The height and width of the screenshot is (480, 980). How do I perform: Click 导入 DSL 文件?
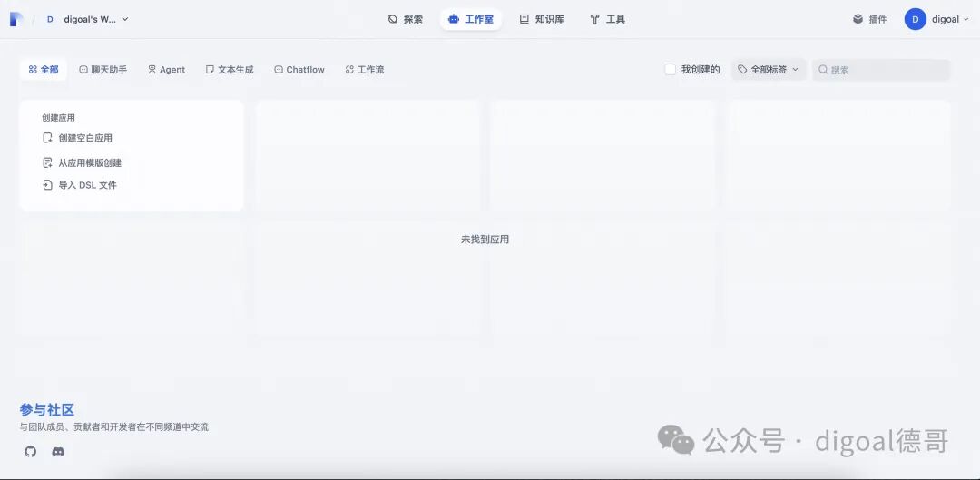pyautogui.click(x=79, y=185)
